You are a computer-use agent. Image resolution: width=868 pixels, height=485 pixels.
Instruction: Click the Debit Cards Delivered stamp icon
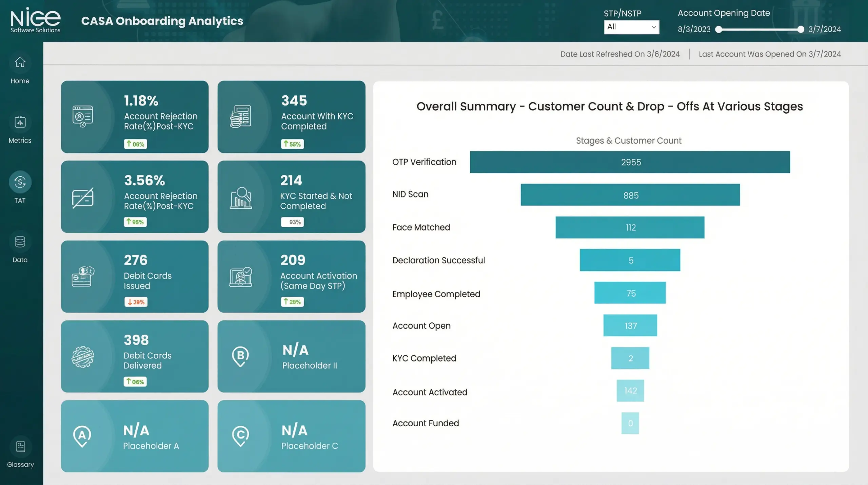(x=83, y=357)
